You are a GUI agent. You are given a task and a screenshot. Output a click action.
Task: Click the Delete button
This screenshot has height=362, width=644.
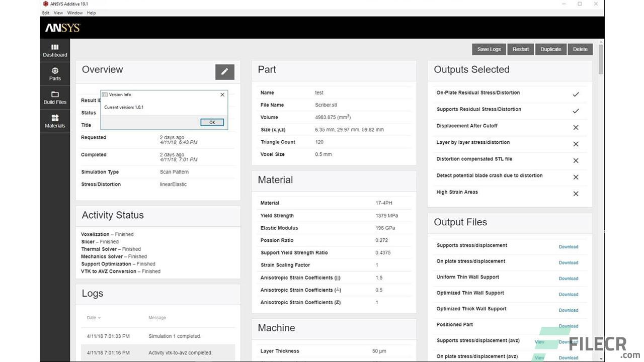(x=580, y=49)
